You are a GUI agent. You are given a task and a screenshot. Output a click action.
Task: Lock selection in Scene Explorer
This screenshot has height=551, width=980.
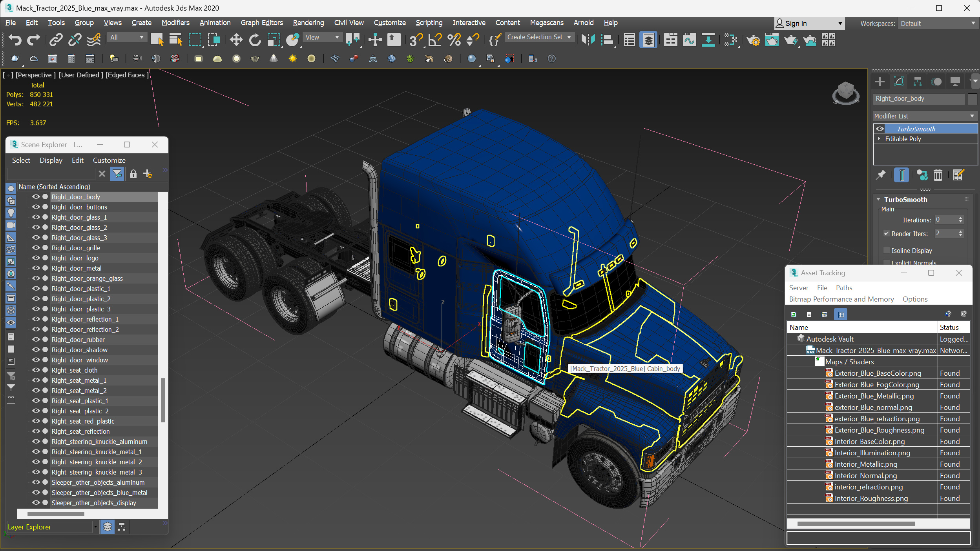pos(133,174)
